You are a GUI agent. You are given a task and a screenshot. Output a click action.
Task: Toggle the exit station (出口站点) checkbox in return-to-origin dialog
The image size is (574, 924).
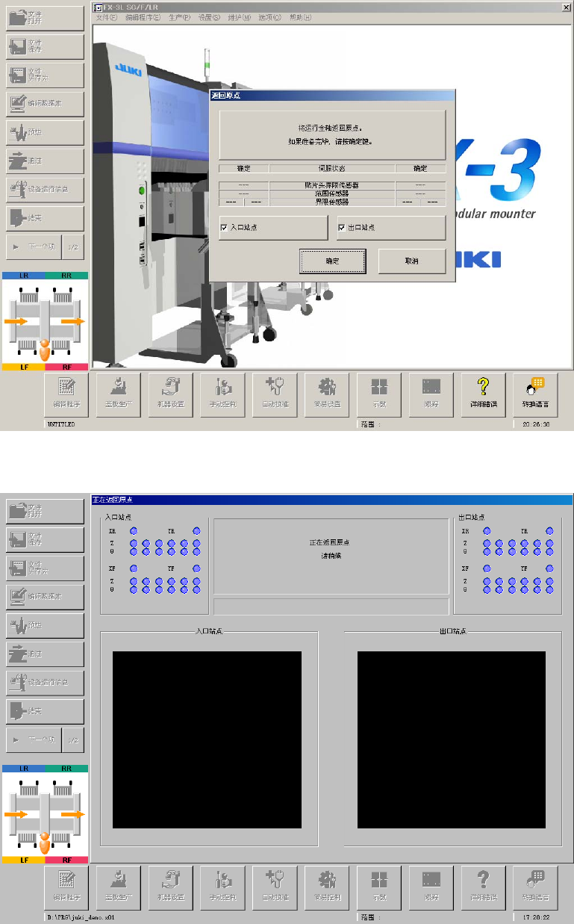(x=341, y=227)
